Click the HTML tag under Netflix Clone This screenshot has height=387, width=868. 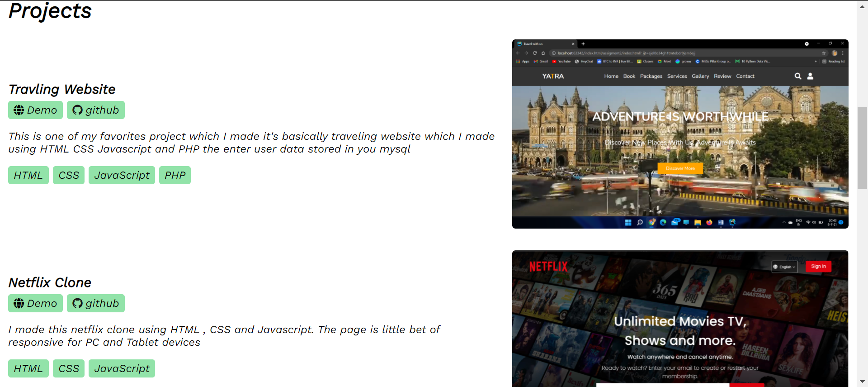28,368
